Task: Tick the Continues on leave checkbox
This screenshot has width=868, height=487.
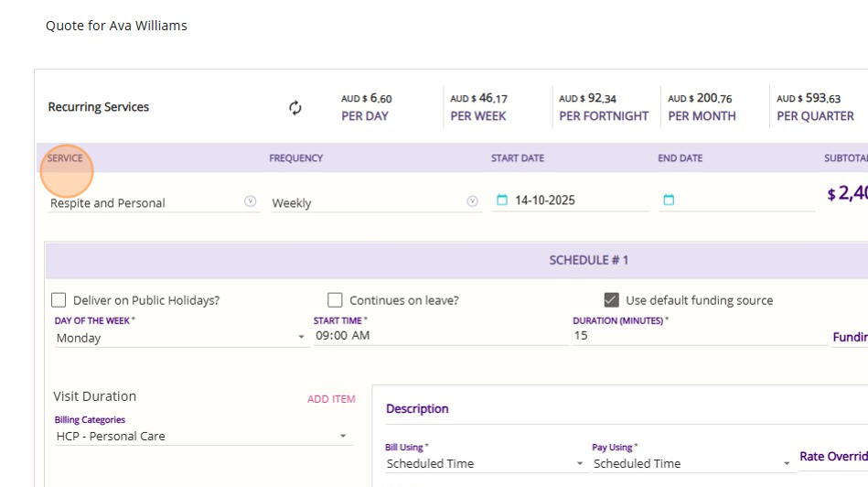Action: click(335, 300)
